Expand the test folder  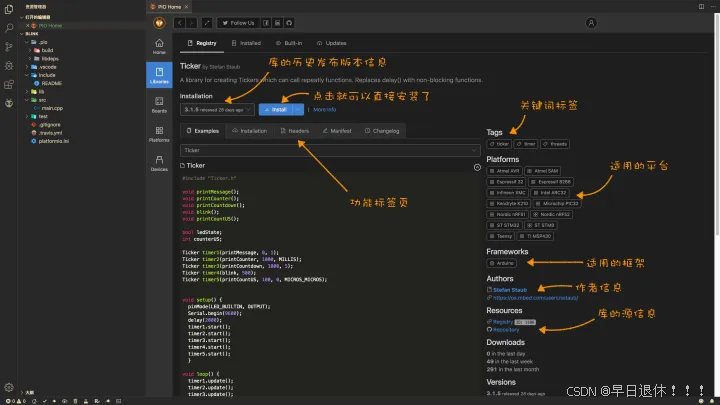click(27, 116)
